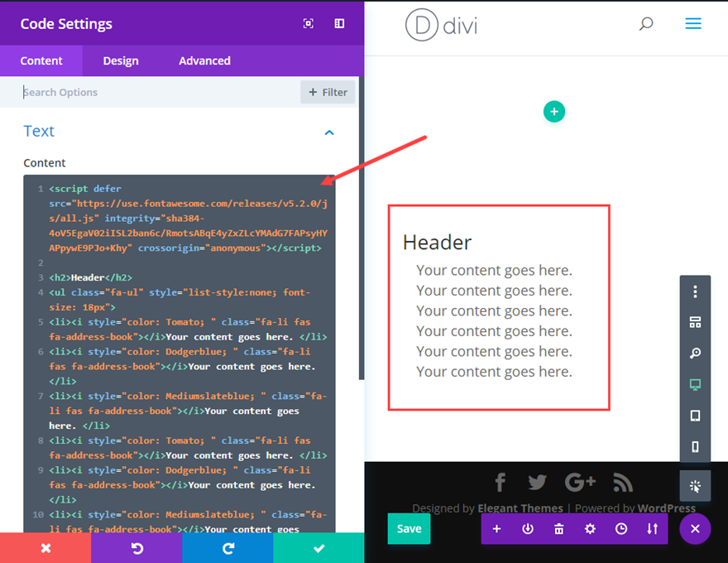The height and width of the screenshot is (563, 728).
Task: Add new section with green plus
Action: 554,112
